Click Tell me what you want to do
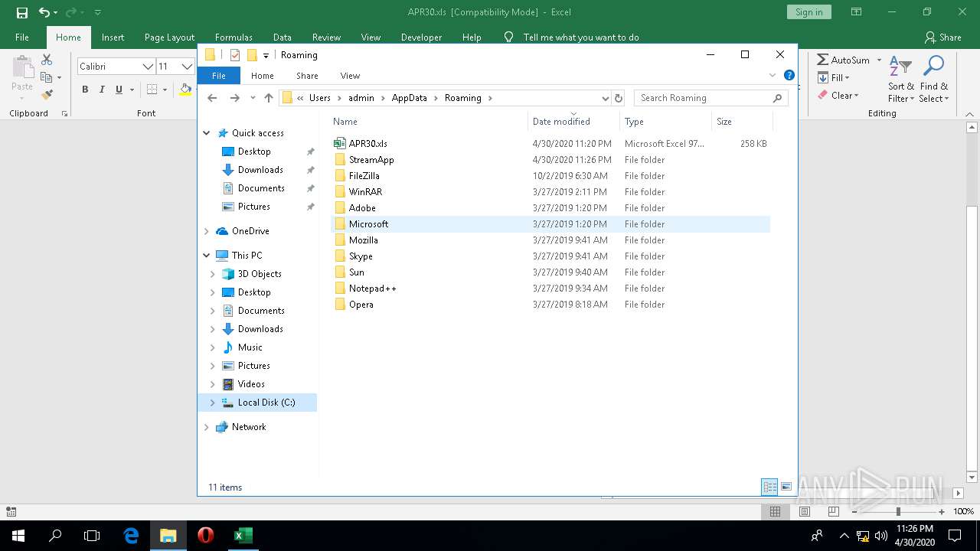This screenshot has width=980, height=551. tap(581, 37)
